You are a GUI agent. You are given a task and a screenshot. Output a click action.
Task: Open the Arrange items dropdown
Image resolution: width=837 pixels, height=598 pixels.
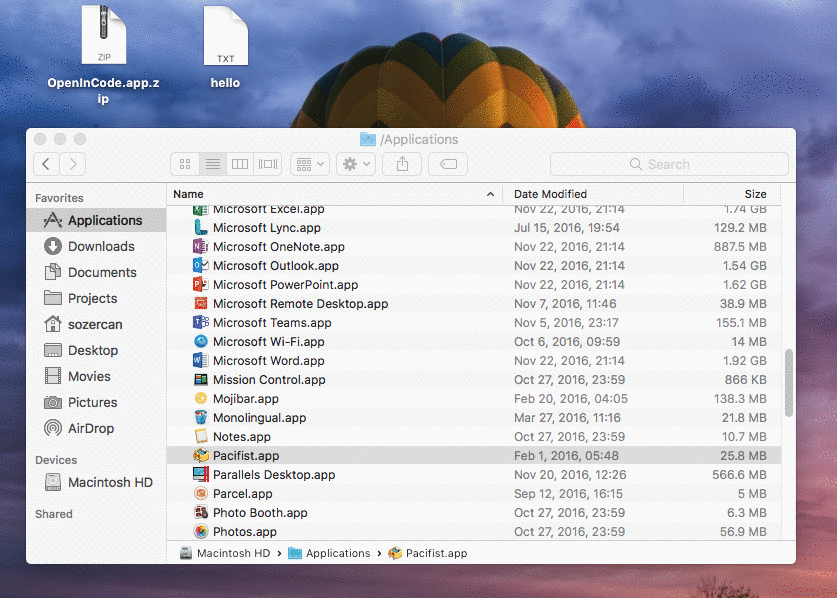(x=310, y=164)
